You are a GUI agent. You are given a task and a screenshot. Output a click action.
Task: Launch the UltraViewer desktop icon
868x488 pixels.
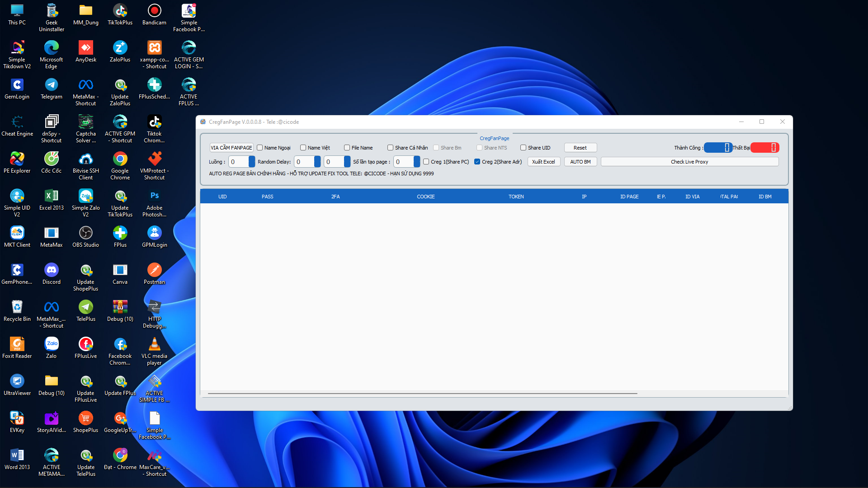point(17,385)
